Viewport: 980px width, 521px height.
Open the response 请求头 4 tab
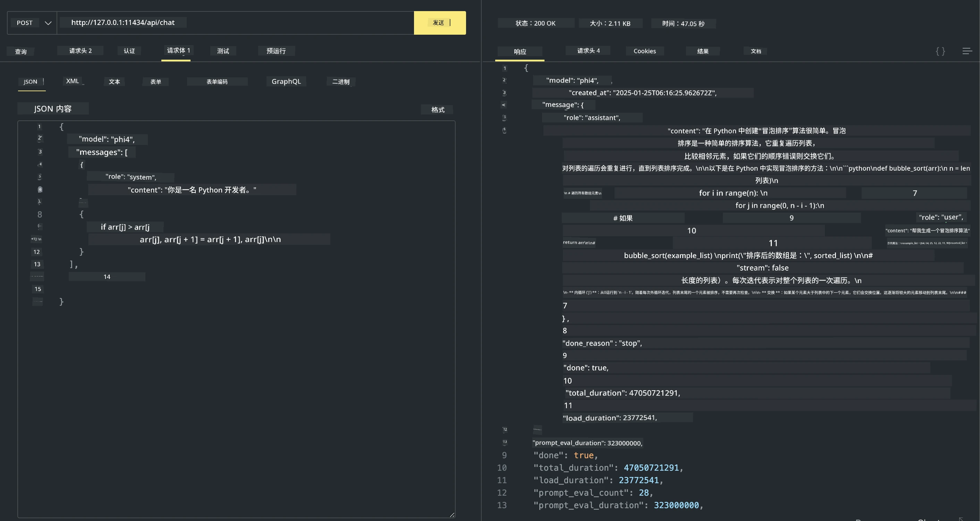tap(588, 51)
